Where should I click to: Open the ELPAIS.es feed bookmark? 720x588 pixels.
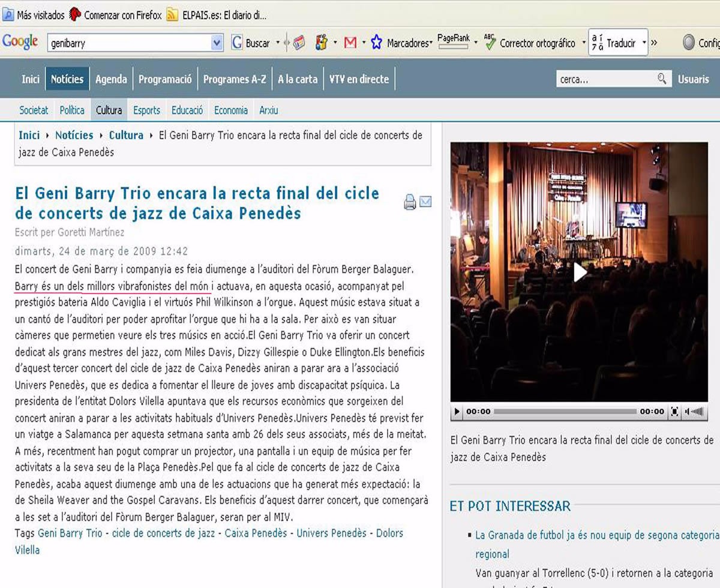pos(217,15)
